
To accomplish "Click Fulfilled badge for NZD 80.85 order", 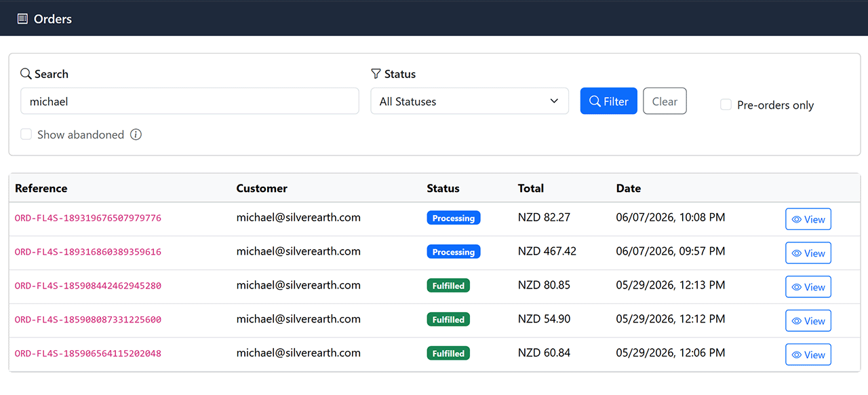I will pos(448,286).
